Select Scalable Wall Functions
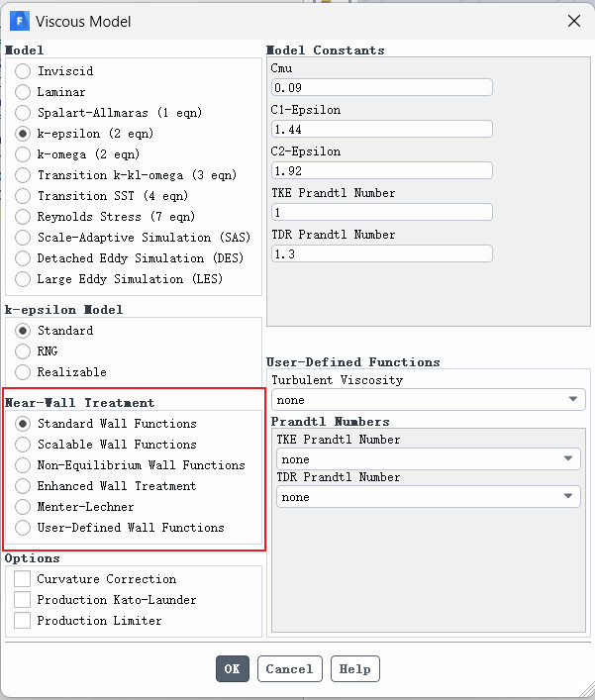This screenshot has height=700, width=595. pos(23,445)
